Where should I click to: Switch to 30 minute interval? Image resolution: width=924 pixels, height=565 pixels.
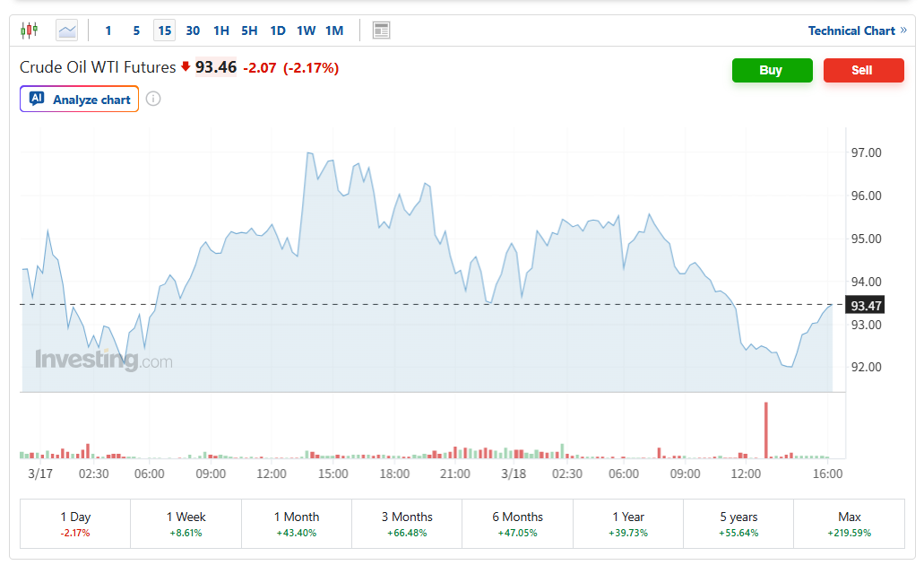[193, 30]
